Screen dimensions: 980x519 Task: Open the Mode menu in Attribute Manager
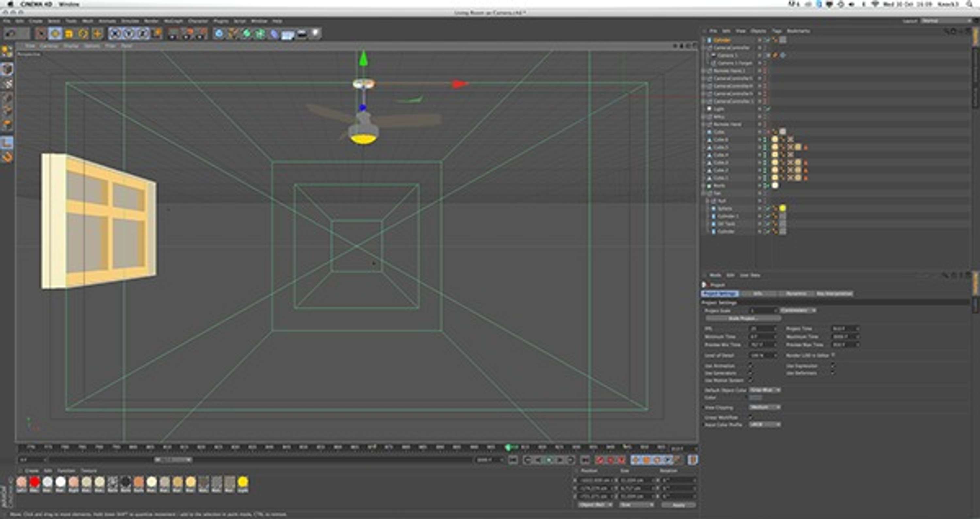pos(715,275)
